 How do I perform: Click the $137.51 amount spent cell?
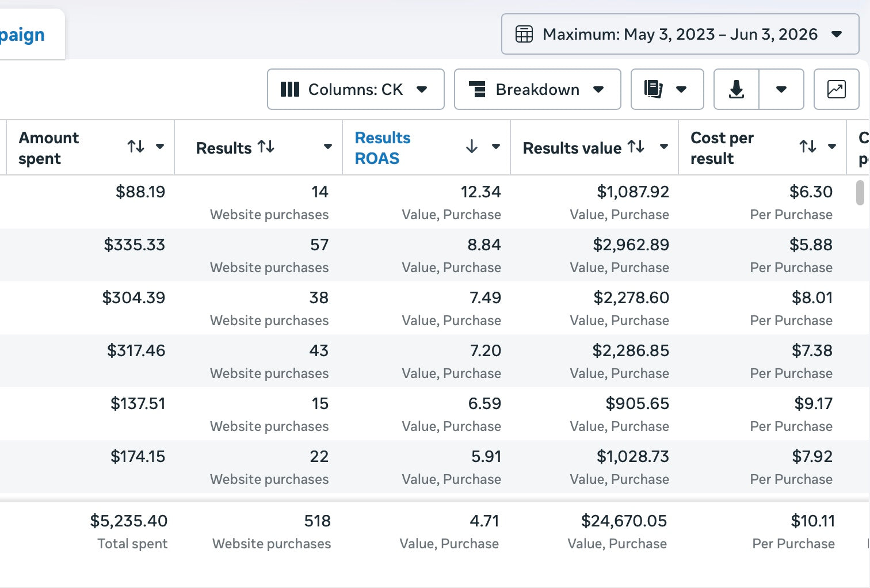[x=138, y=403]
